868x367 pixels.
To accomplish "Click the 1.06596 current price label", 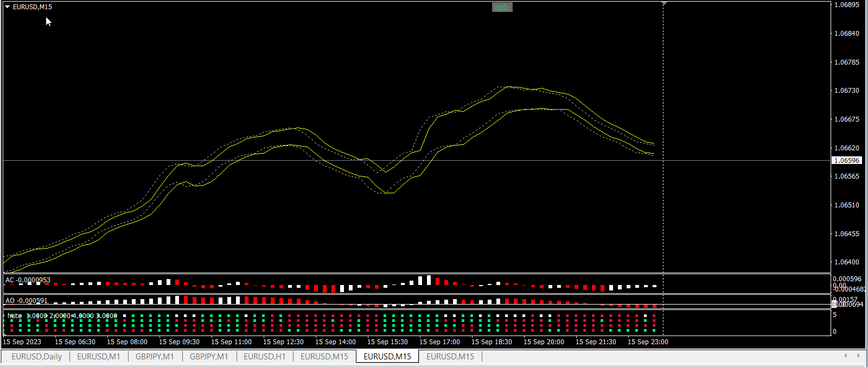I will tap(846, 161).
